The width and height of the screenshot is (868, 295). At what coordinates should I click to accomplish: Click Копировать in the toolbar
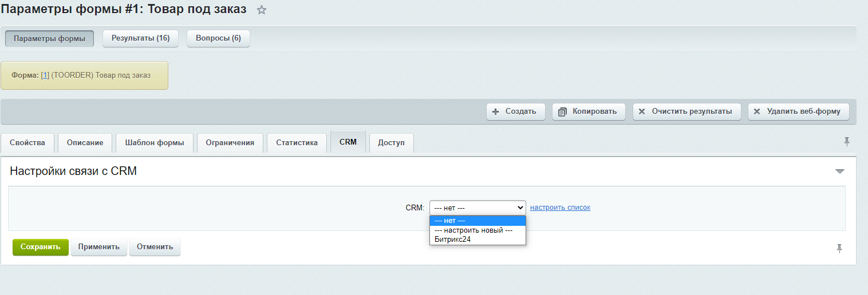pos(588,111)
